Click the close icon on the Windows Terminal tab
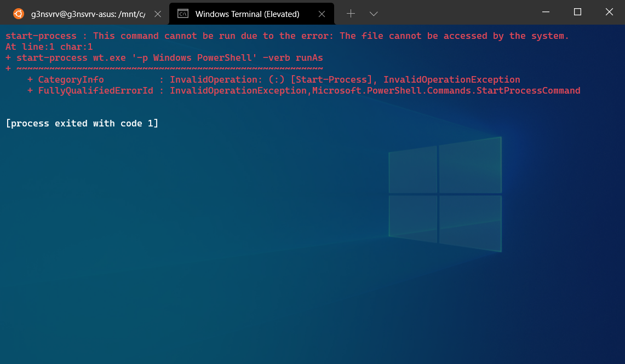This screenshot has width=625, height=364. pyautogui.click(x=322, y=13)
